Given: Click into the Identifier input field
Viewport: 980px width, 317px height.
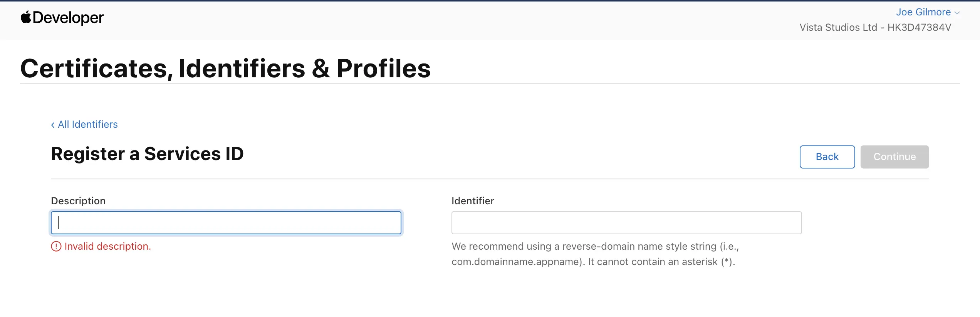Looking at the screenshot, I should 626,223.
